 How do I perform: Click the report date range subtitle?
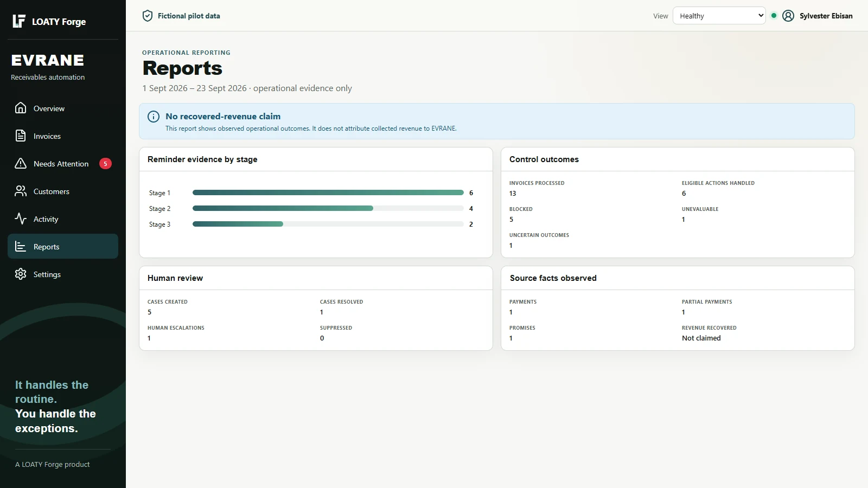247,88
